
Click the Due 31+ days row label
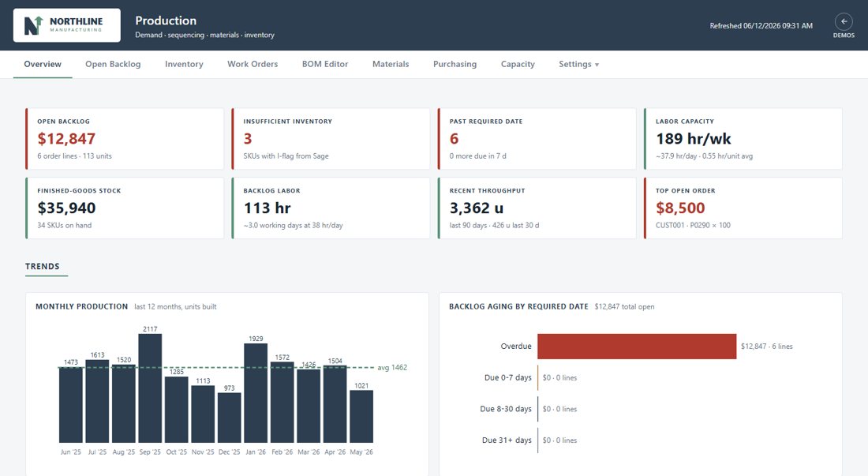507,440
